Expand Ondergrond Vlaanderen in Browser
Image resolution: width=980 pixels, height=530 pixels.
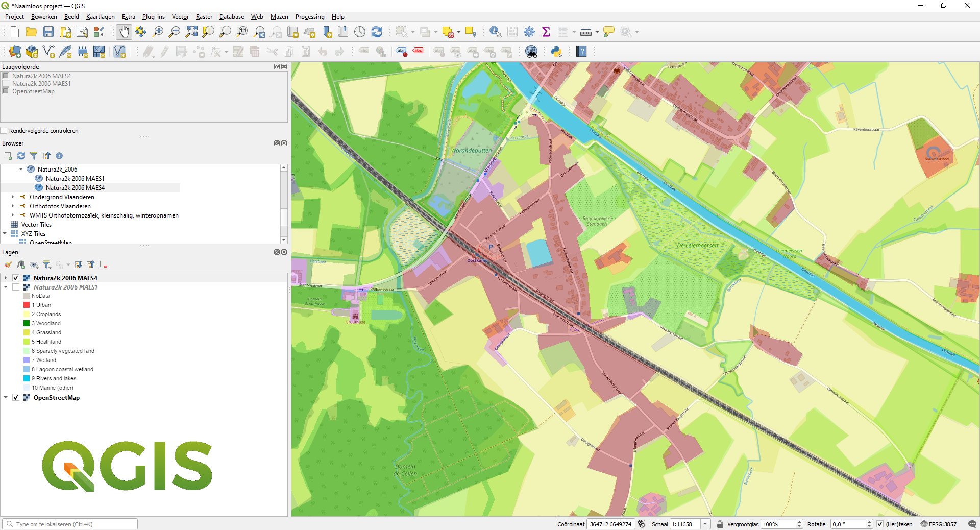[x=13, y=197]
